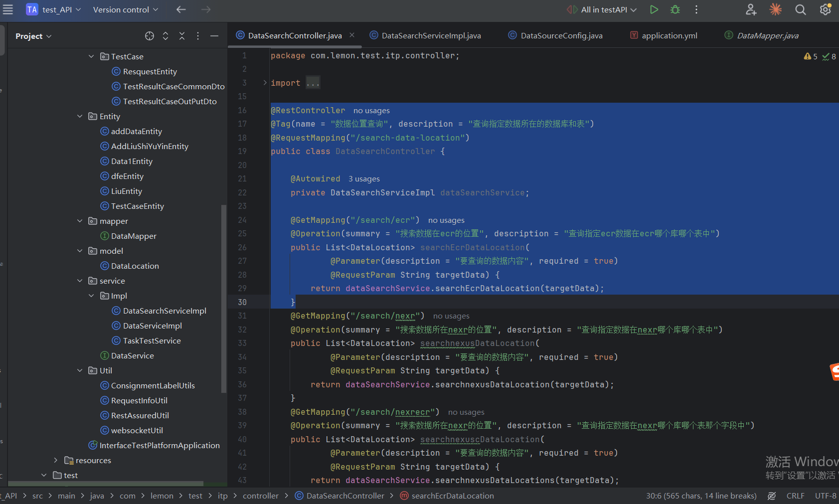Collapse all in Project panel

(x=182, y=36)
